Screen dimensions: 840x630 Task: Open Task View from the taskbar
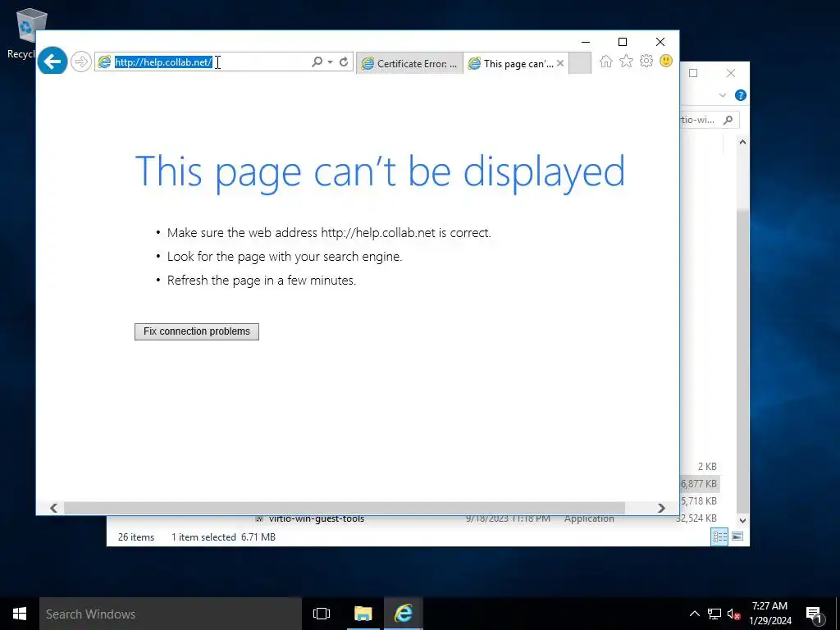coord(322,614)
